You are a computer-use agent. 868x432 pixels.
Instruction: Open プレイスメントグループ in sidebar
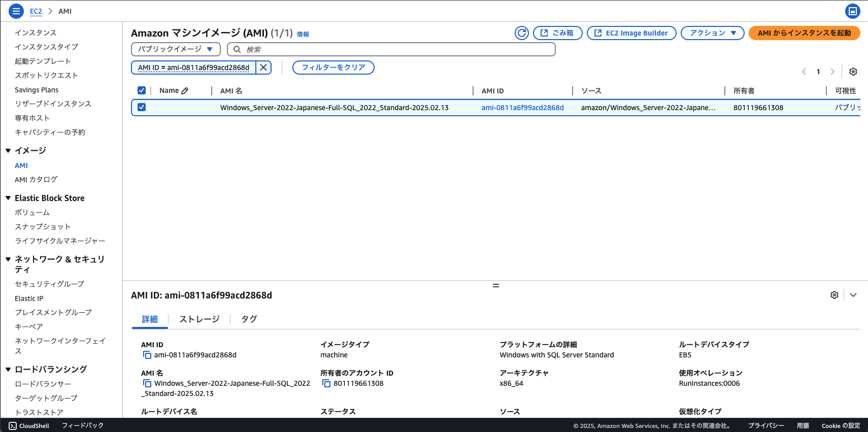pos(53,312)
